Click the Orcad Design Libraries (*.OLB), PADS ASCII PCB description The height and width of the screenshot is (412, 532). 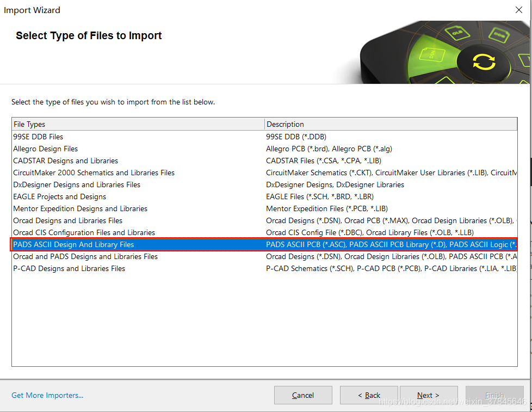pyautogui.click(x=391, y=256)
